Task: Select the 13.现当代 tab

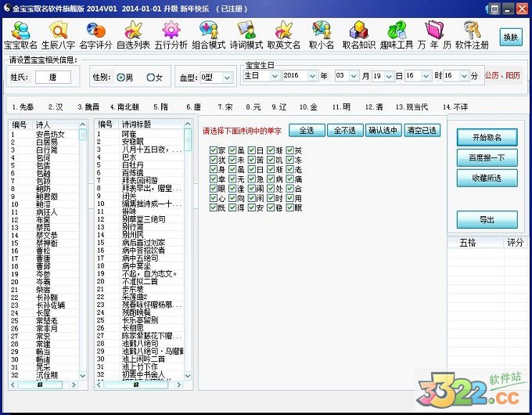Action: coord(412,107)
